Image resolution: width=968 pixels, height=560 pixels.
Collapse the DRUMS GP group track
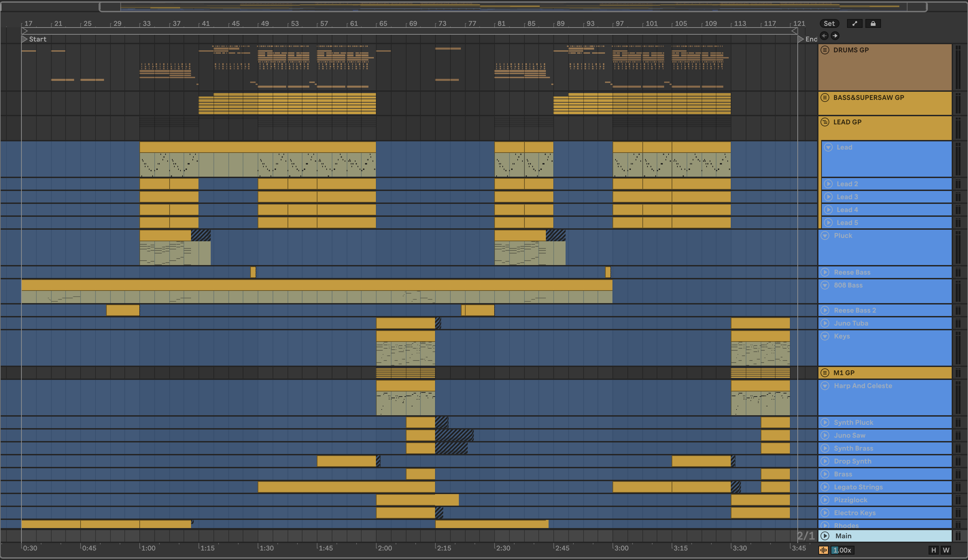coord(825,50)
